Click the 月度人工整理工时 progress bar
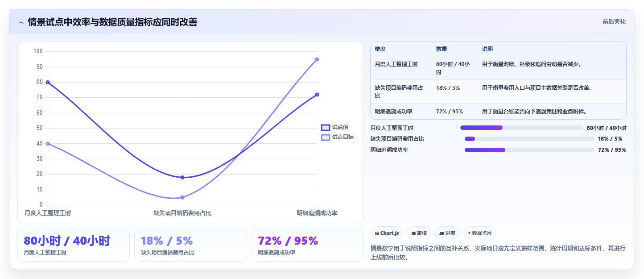644x279 pixels. point(521,128)
